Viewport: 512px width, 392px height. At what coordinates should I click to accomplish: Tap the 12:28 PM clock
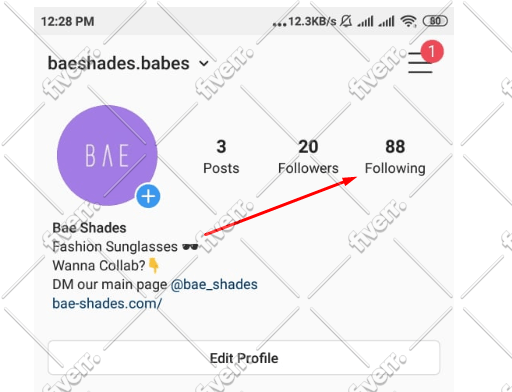(x=68, y=22)
